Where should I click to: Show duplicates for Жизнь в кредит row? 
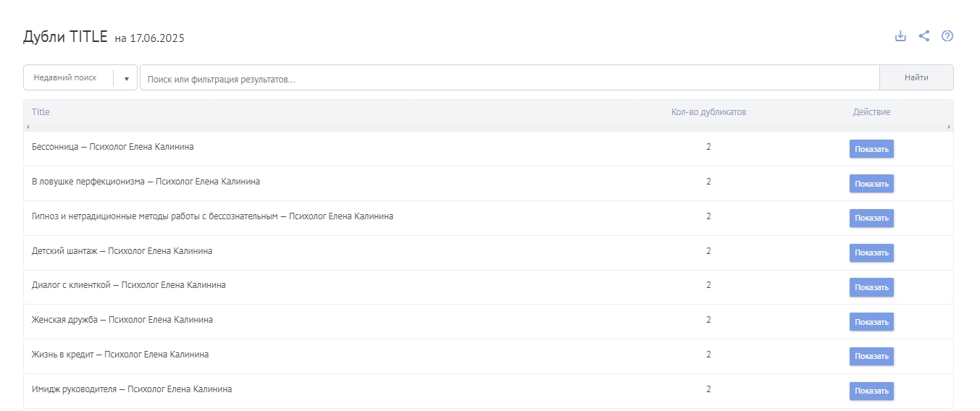point(871,357)
